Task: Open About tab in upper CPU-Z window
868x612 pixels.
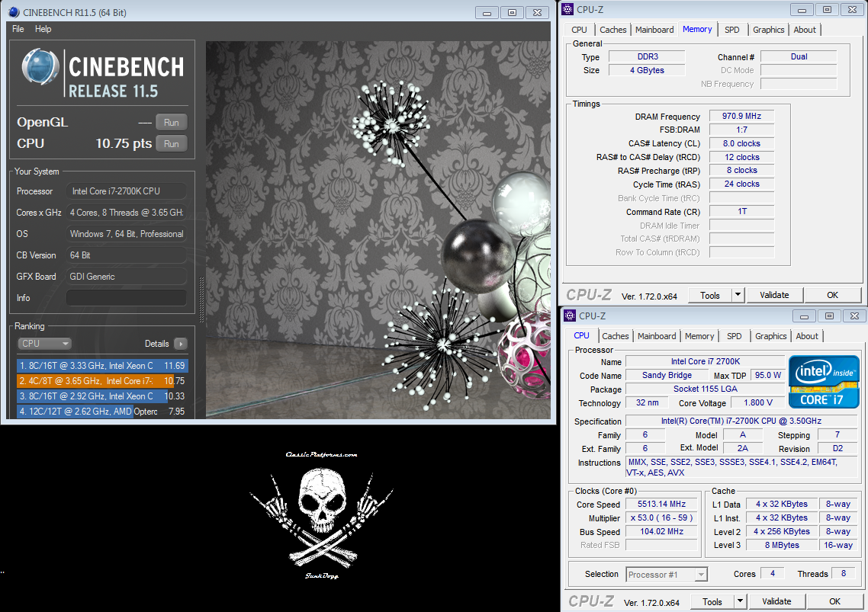Action: (x=805, y=30)
